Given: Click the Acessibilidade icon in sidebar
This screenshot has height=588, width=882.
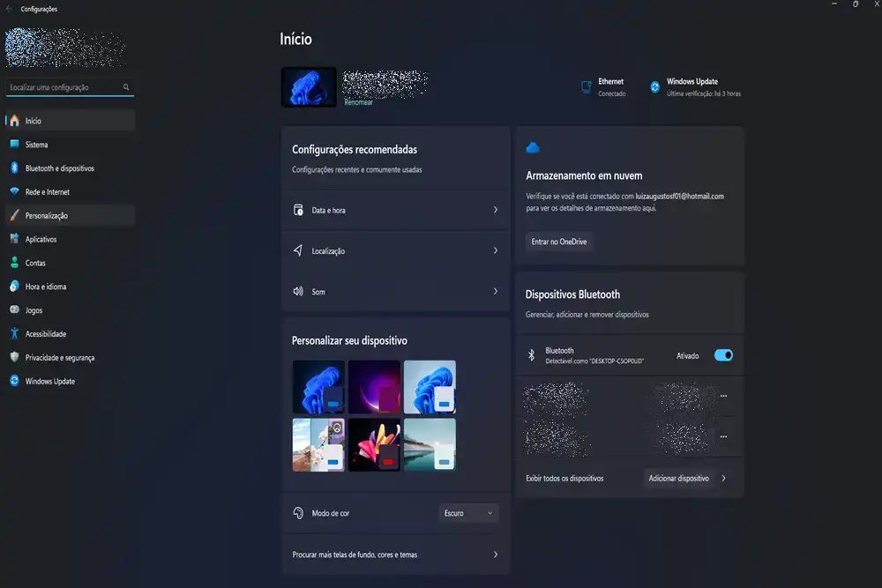Looking at the screenshot, I should [14, 334].
